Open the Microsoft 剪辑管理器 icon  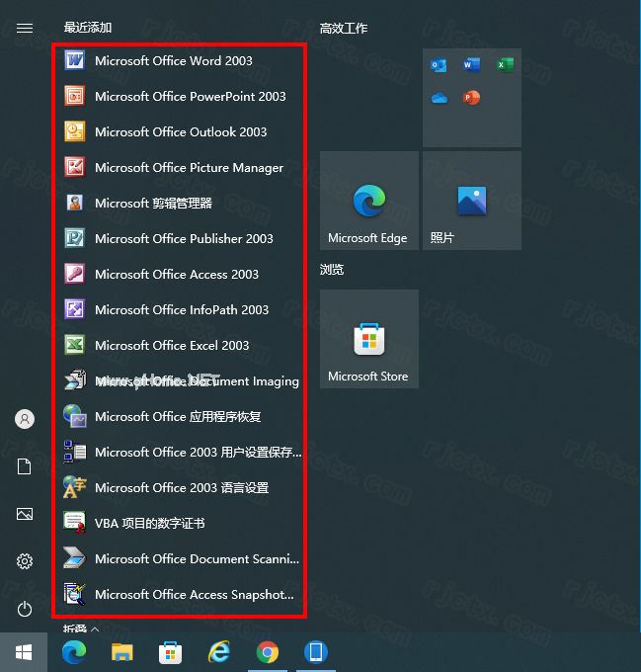75,203
